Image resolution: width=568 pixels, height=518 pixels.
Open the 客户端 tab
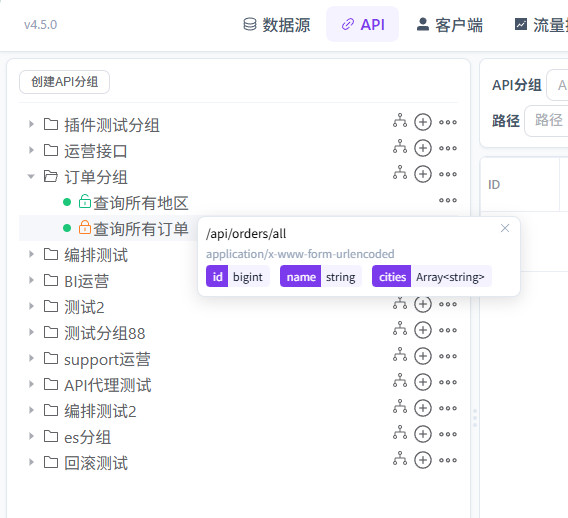tap(449, 25)
